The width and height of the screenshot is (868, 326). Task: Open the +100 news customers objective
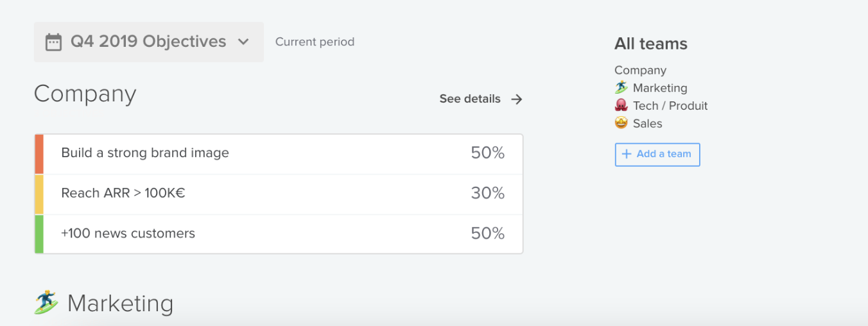pyautogui.click(x=279, y=234)
